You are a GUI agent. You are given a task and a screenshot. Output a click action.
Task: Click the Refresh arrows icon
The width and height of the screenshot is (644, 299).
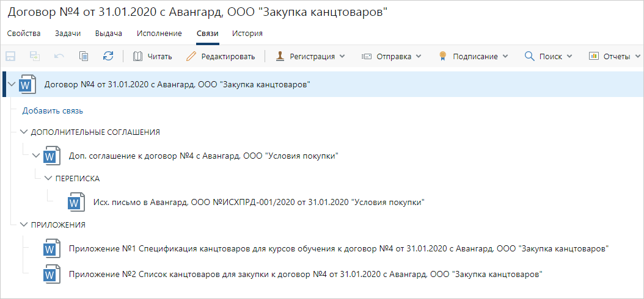[108, 56]
